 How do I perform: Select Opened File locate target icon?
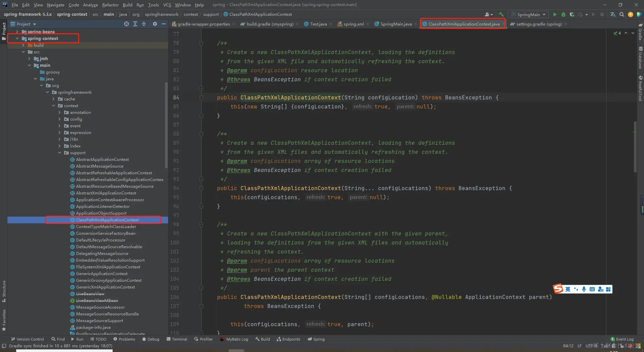click(x=126, y=24)
